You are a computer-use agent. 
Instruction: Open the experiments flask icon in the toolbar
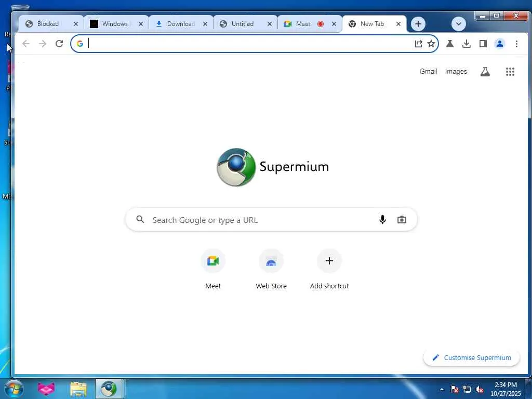tap(450, 44)
